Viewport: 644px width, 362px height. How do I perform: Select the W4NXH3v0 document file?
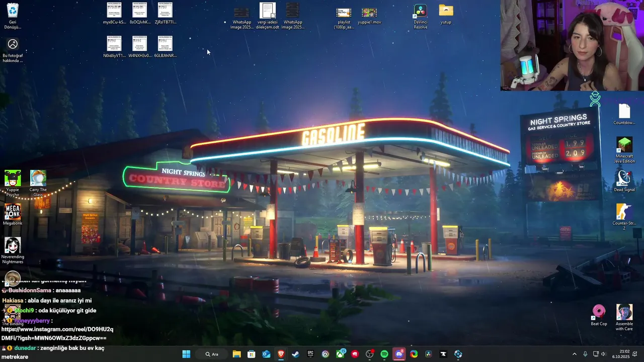(x=140, y=47)
